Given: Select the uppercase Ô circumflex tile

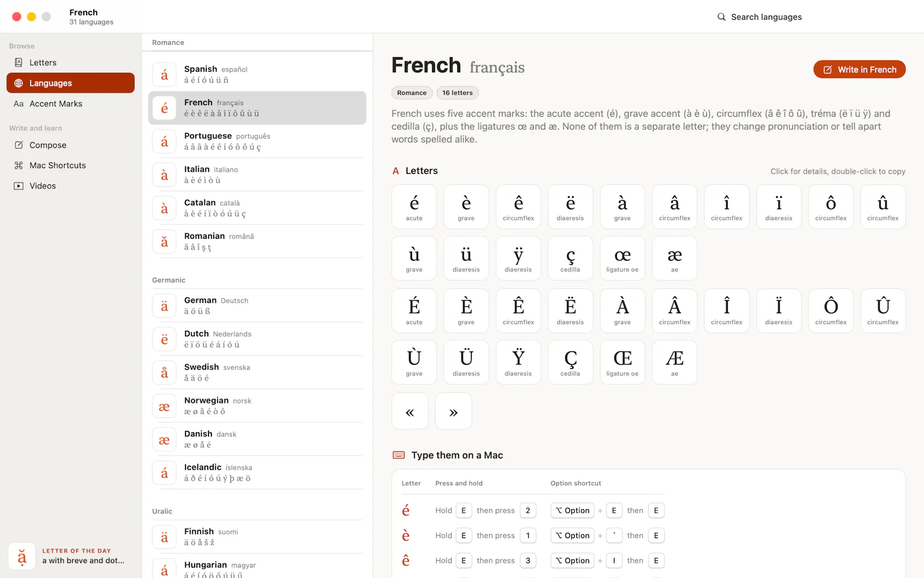Looking at the screenshot, I should (x=830, y=310).
